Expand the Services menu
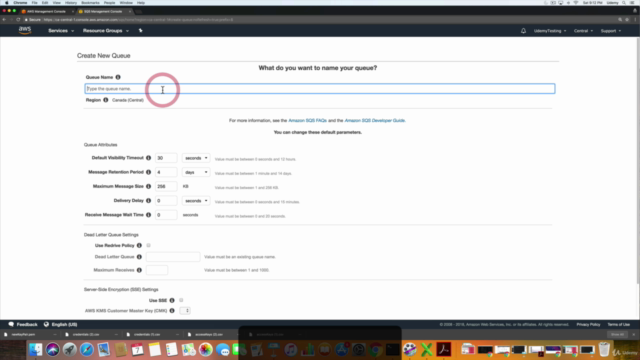 pos(61,31)
